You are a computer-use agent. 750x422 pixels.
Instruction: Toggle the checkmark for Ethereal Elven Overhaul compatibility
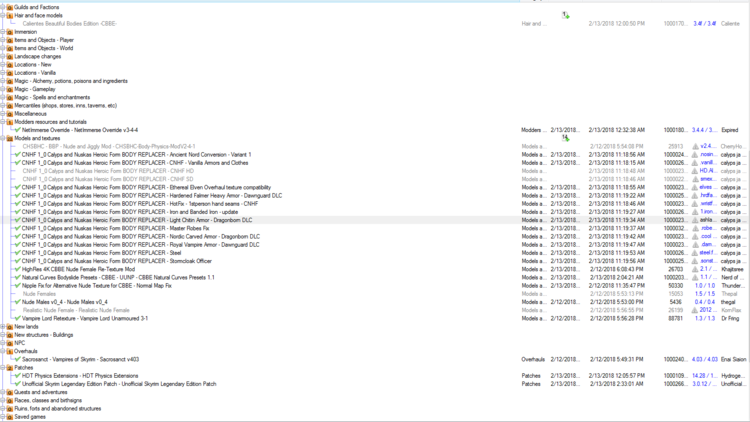18,188
